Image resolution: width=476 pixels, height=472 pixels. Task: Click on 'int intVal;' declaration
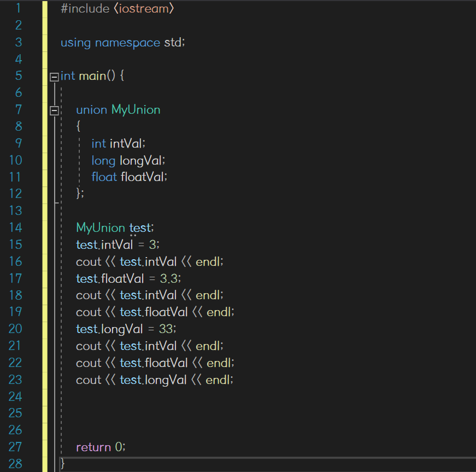[119, 144]
